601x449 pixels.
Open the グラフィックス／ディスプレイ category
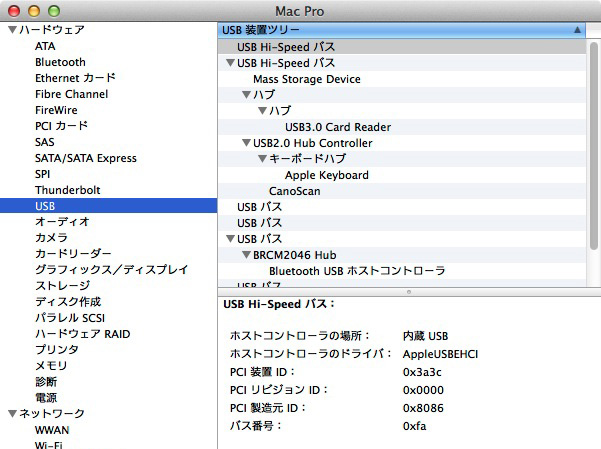click(111, 270)
